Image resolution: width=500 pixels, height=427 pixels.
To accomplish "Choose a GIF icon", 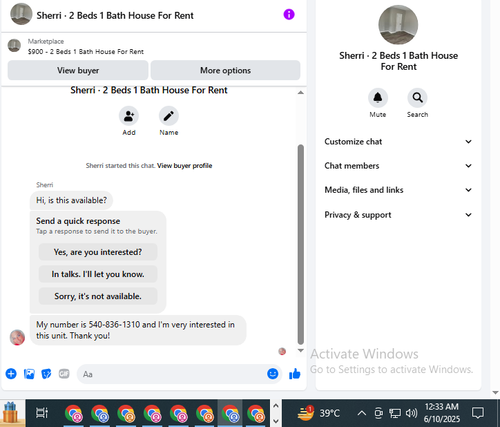I will (64, 374).
